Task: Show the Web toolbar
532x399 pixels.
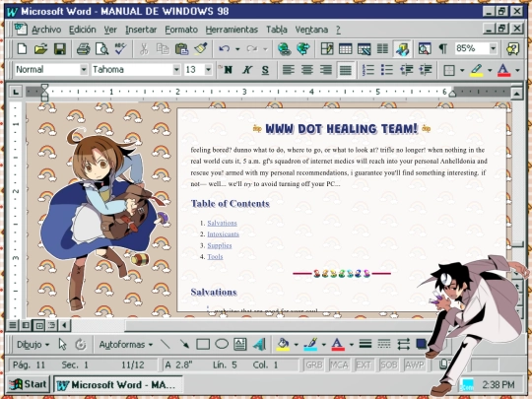Action: (303, 49)
